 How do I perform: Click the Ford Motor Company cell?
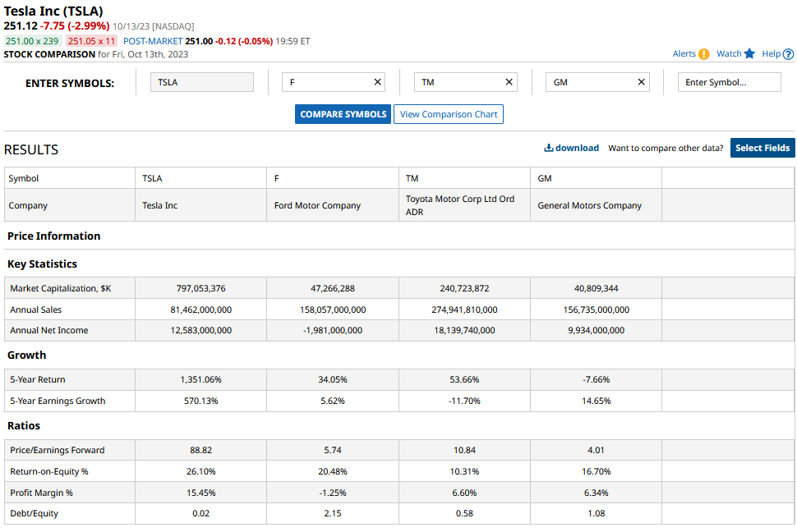point(317,205)
